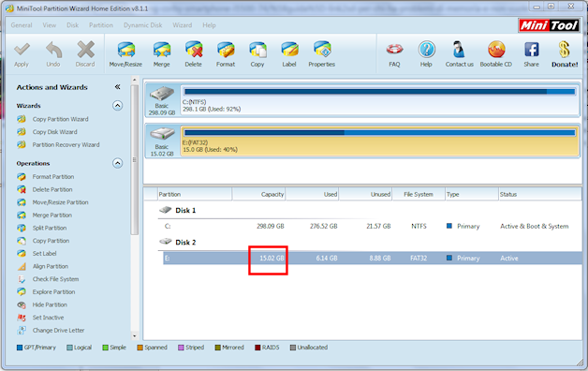This screenshot has height=371, width=588.
Task: Click the Apply checkmark icon
Action: (22, 50)
